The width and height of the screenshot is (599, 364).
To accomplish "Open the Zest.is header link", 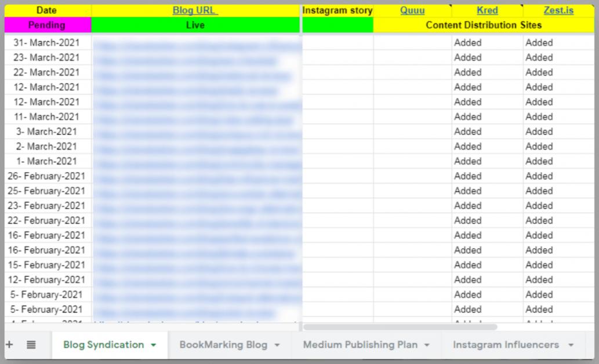I will coord(558,10).
